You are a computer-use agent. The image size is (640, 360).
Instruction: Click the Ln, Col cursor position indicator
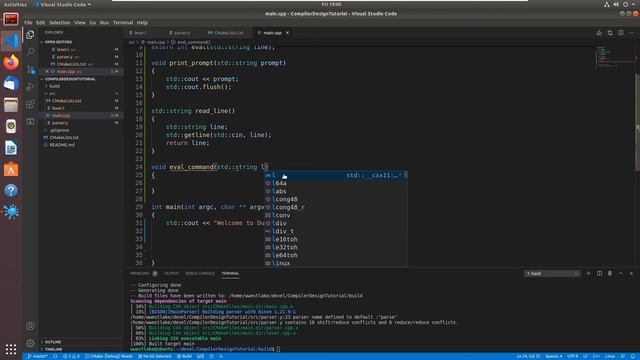[x=529, y=356]
